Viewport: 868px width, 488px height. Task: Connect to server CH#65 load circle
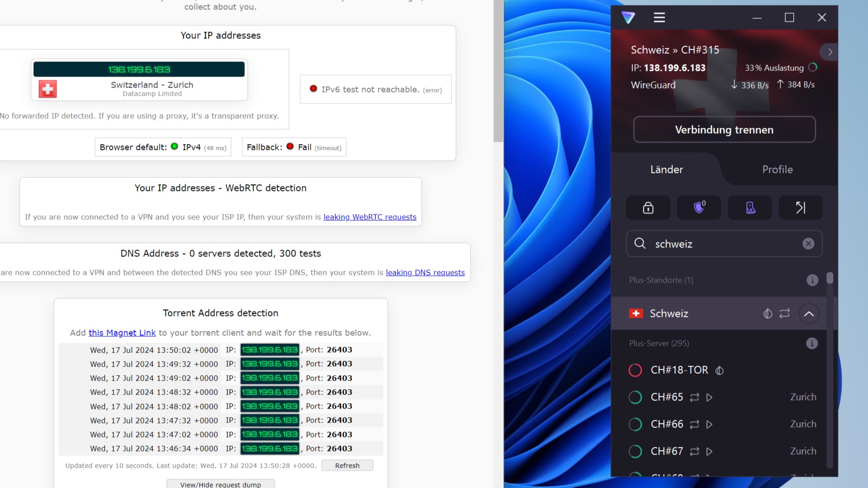tap(635, 397)
